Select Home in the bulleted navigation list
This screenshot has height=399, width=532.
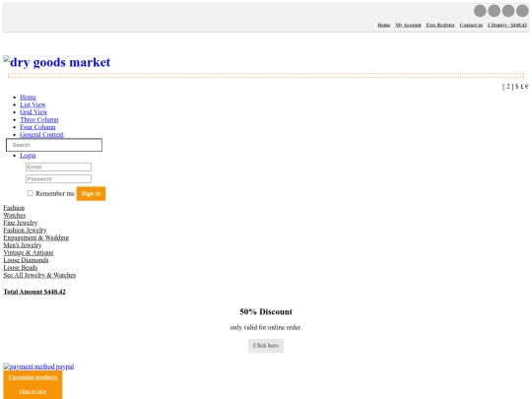tap(28, 97)
